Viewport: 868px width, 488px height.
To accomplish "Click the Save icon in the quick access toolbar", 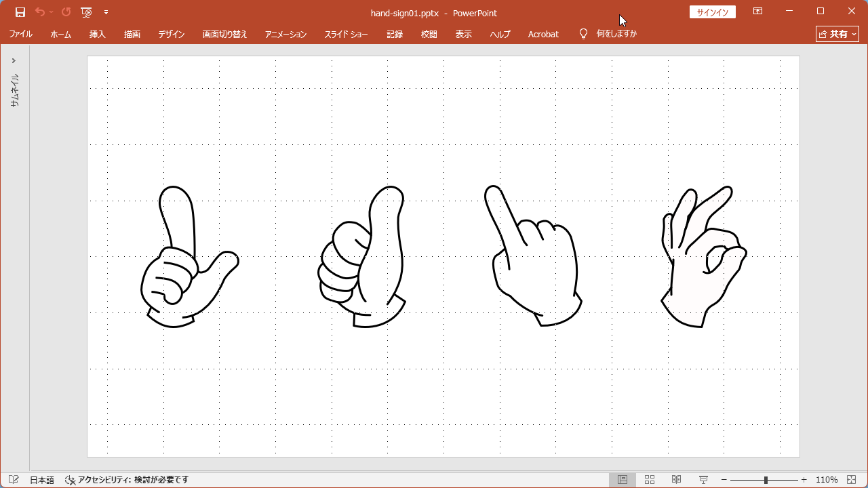I will pyautogui.click(x=20, y=12).
